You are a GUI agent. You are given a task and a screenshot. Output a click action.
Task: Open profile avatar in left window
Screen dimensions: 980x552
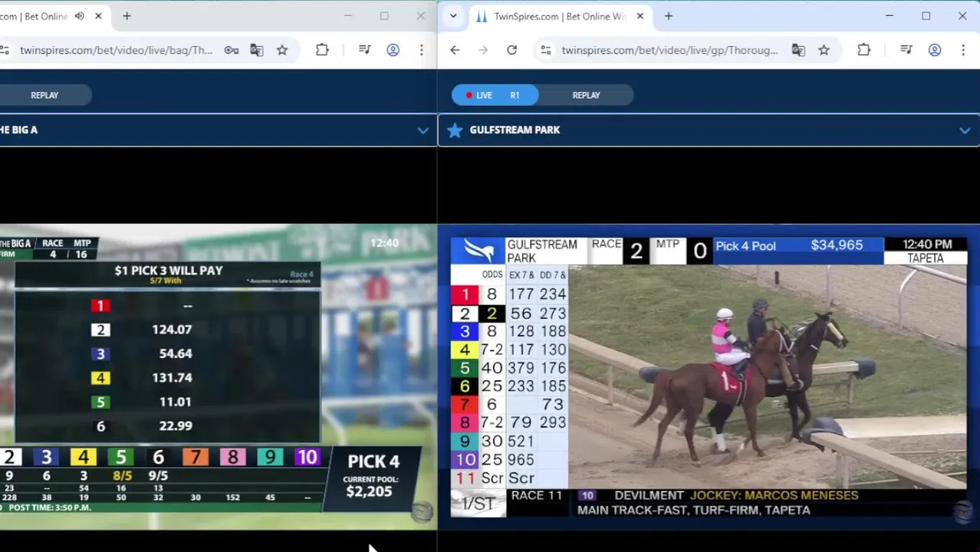(x=393, y=50)
